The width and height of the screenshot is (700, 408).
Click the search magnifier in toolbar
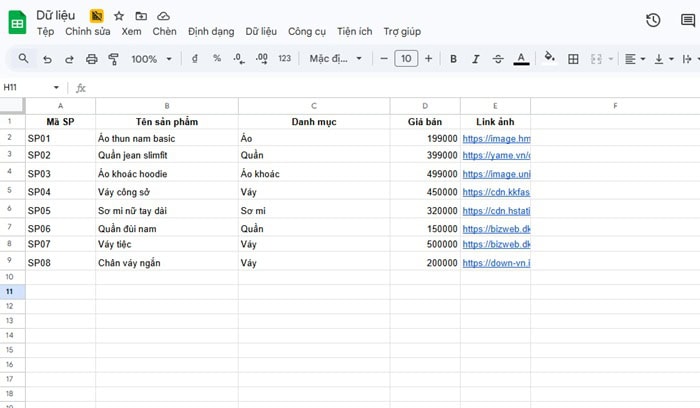24,59
